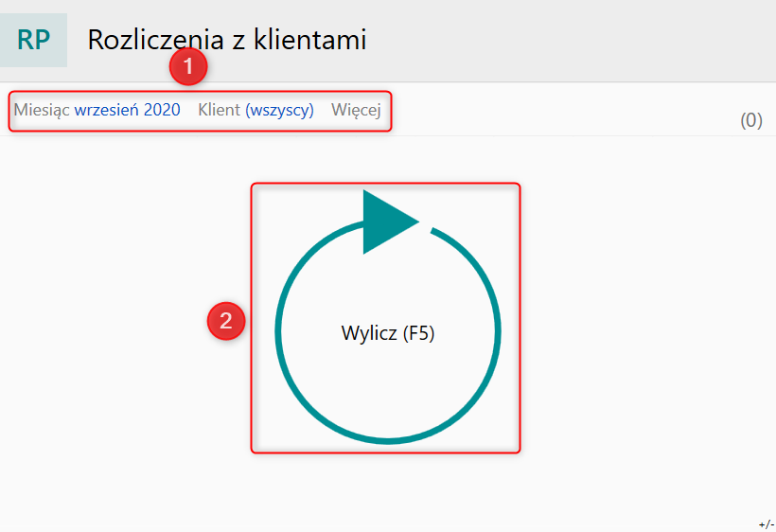Click the Rozliczenia z klientami title
This screenshot has height=532, width=776.
tap(227, 40)
